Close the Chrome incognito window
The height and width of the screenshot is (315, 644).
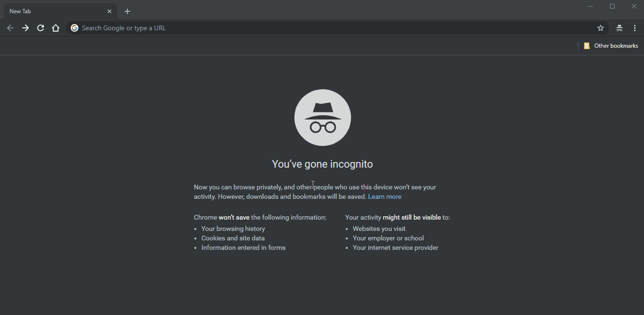click(634, 6)
